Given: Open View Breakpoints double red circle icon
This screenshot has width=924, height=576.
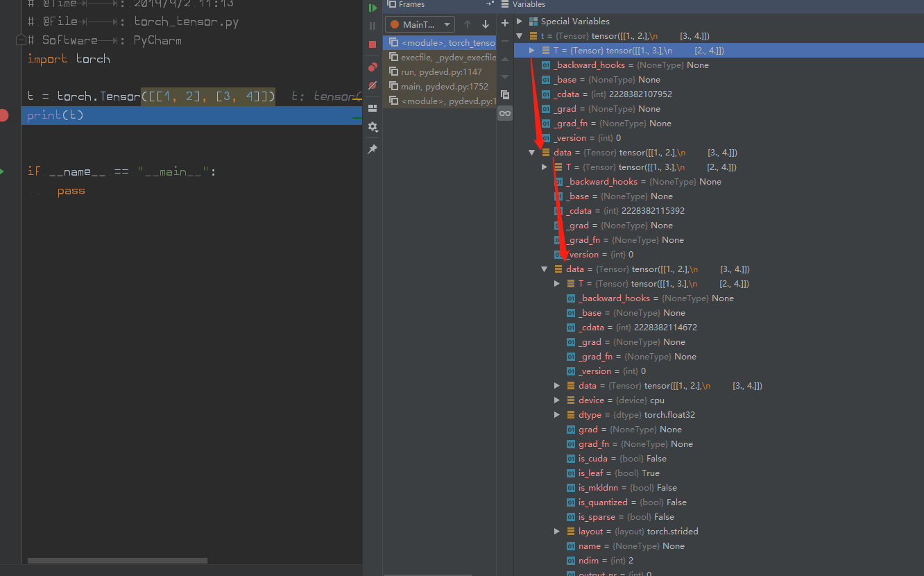Looking at the screenshot, I should tap(373, 67).
